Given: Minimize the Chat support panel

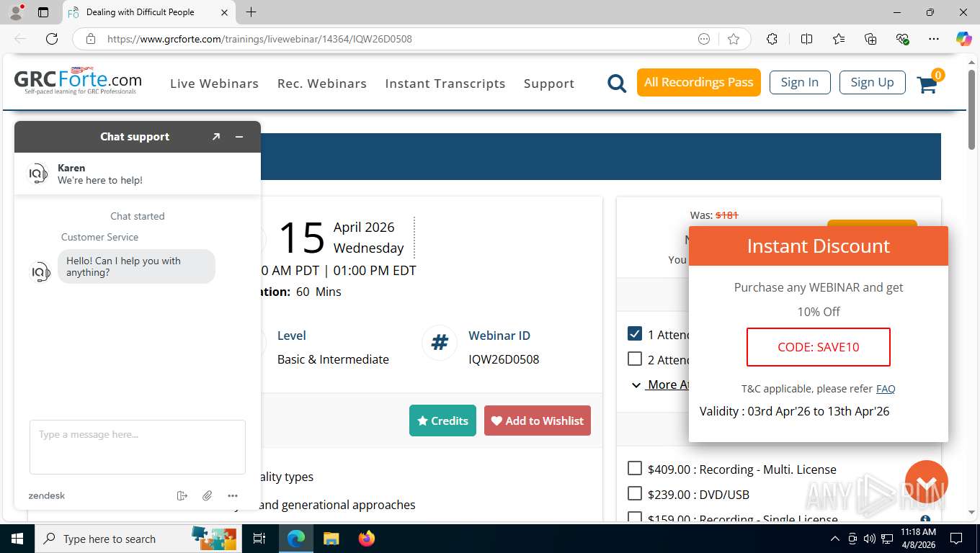Looking at the screenshot, I should [x=239, y=137].
